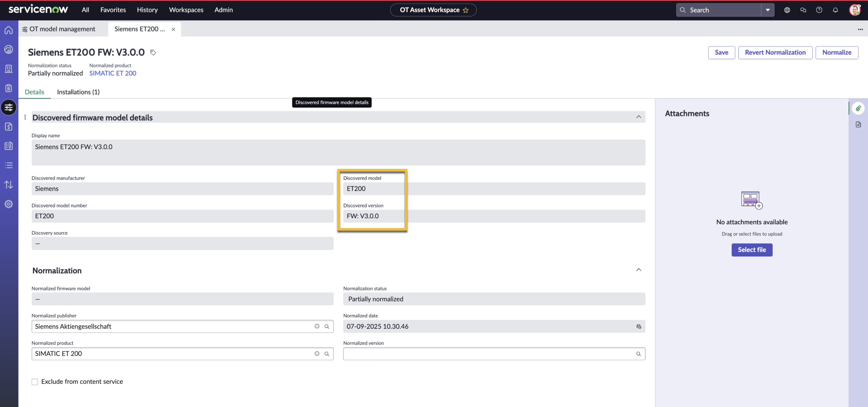Click the Save button
Screen dimensions: 868x407
[x=721, y=53]
